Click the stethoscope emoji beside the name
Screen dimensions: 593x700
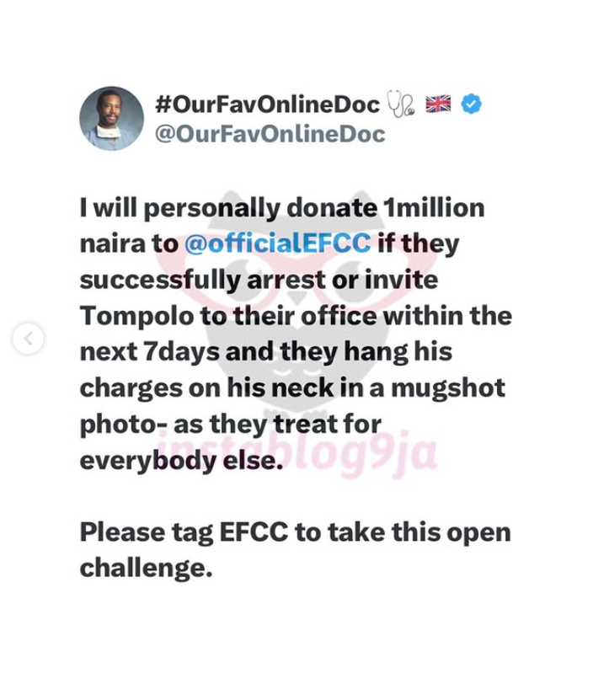pos(402,104)
